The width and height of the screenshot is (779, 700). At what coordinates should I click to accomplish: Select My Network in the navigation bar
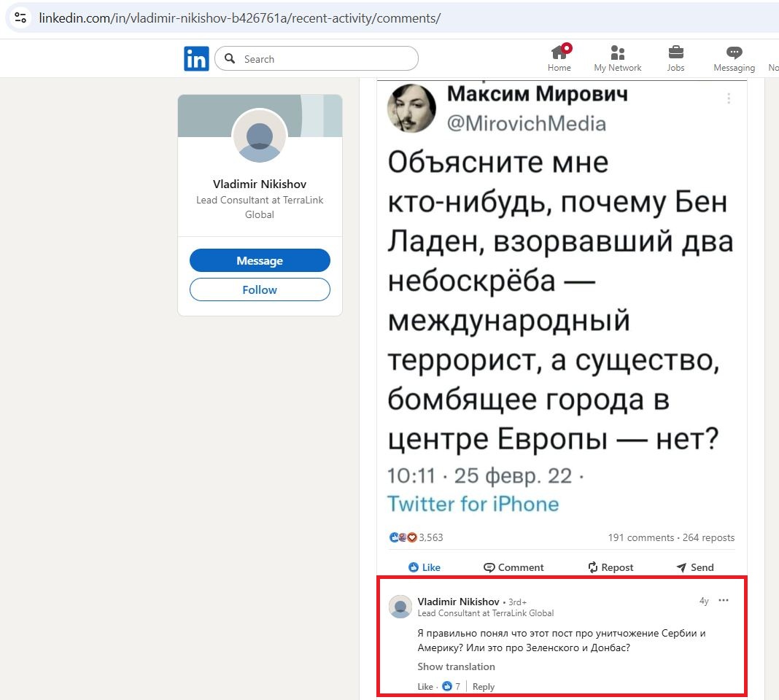617,53
